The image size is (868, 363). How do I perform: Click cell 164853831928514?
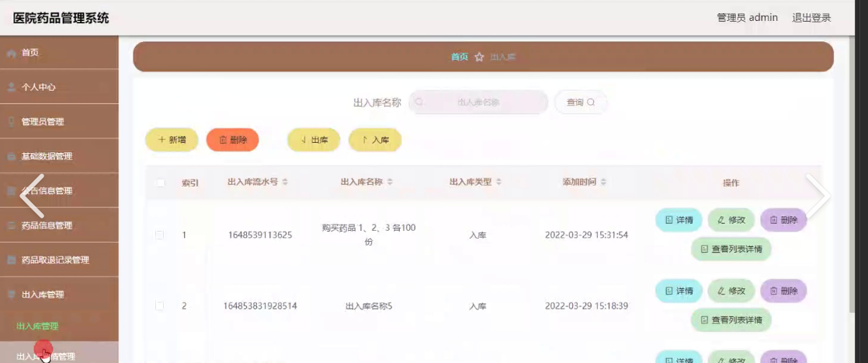pyautogui.click(x=260, y=306)
